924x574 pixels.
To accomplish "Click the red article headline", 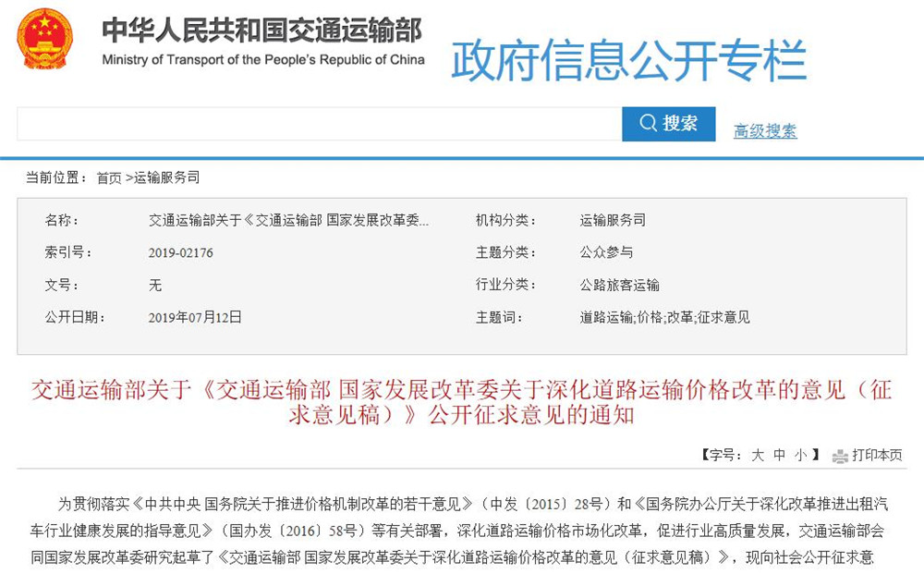I will pyautogui.click(x=461, y=402).
